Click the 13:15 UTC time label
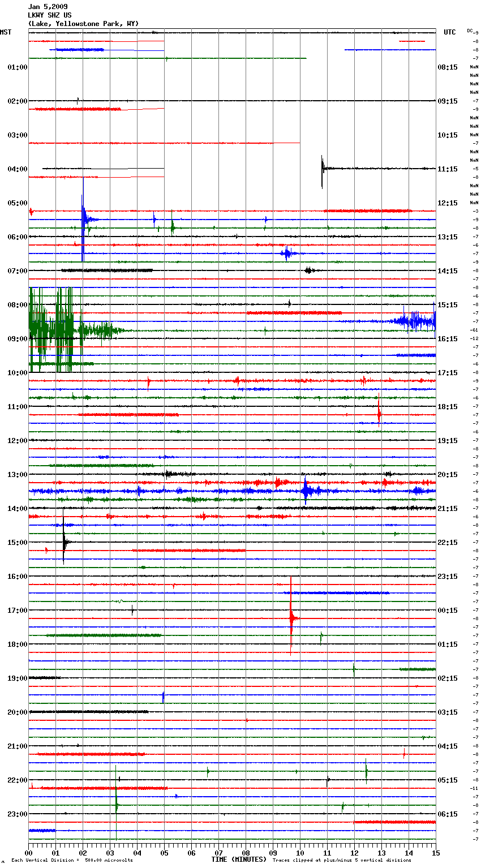 (448, 237)
